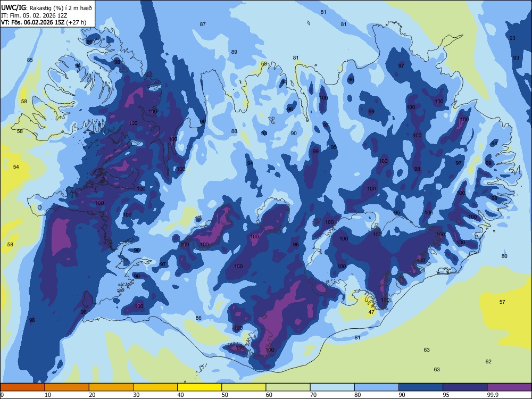
Task: Click the dark orange 0–10 legend swatch
Action: click(22, 387)
